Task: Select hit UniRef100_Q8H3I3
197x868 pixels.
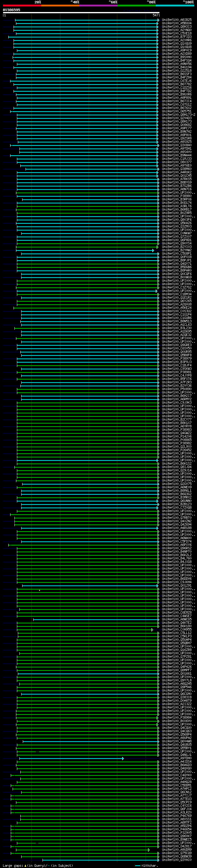Action: [176, 26]
